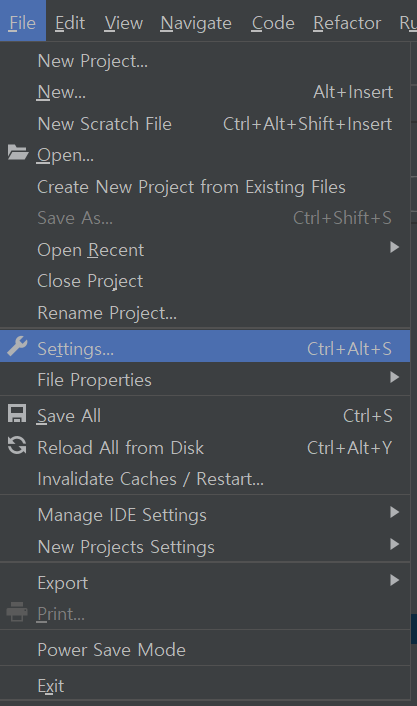Click the floppy disk icon for Save All
Image resolution: width=417 pixels, height=706 pixels.
17,414
